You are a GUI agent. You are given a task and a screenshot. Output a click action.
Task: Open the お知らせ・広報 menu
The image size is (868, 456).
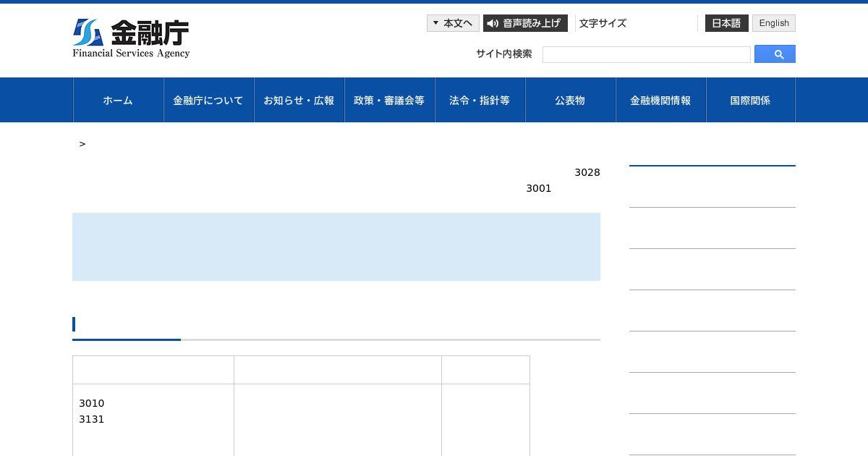pyautogui.click(x=299, y=100)
